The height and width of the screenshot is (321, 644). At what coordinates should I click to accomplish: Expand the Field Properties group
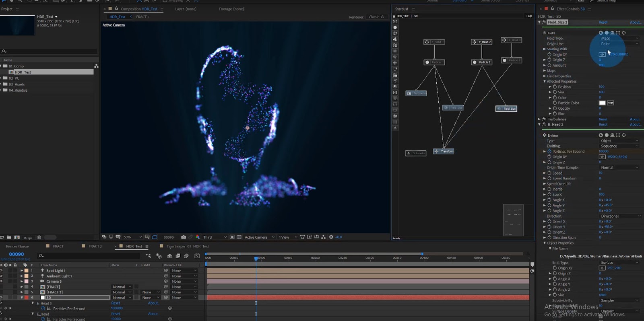pos(545,76)
